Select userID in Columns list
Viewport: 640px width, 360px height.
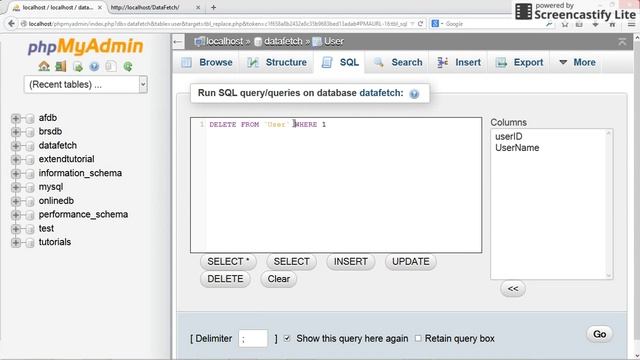click(509, 137)
